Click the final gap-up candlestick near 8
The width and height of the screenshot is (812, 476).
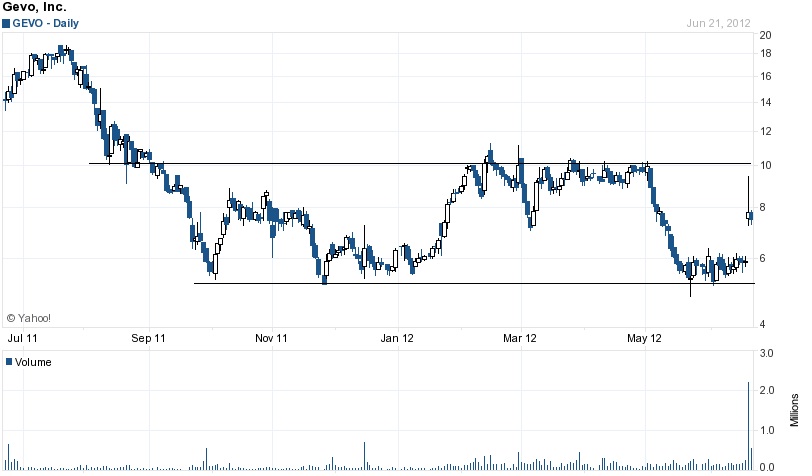tap(749, 215)
